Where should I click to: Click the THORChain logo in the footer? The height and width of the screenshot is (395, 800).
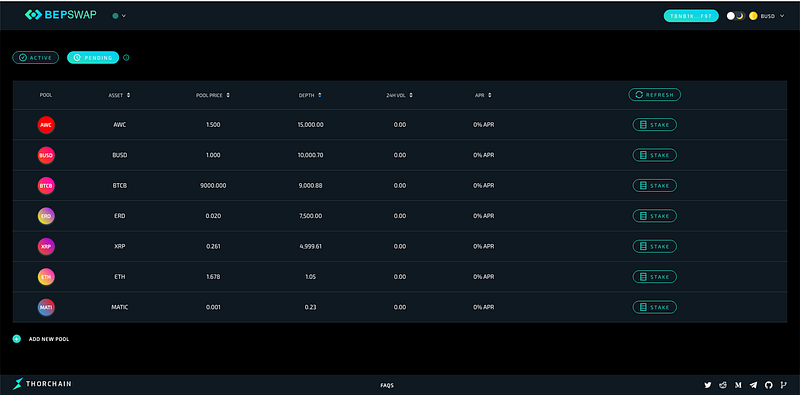pyautogui.click(x=42, y=384)
